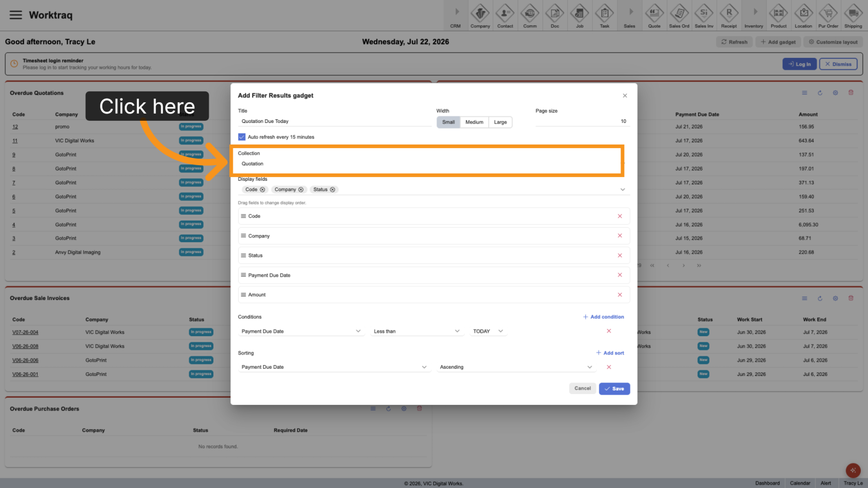868x488 pixels.
Task: Open the TODAY value dropdown
Action: click(488, 331)
